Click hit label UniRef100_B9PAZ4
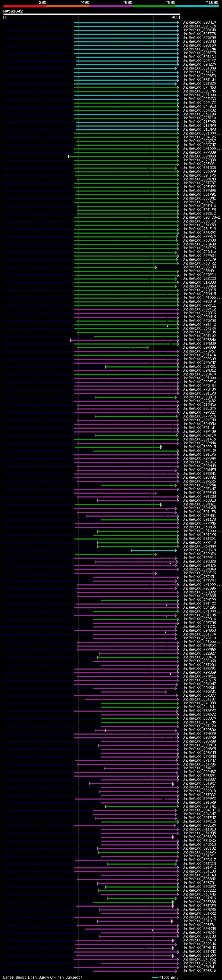Screen dimensions: 222x980 pyautogui.click(x=199, y=554)
